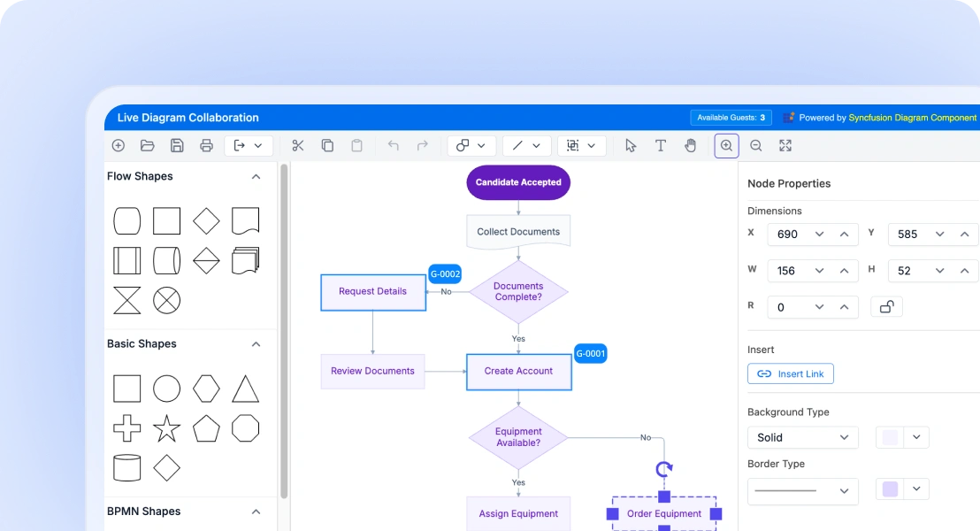Click the border color swatch
Image resolution: width=980 pixels, height=531 pixels.
pyautogui.click(x=890, y=489)
